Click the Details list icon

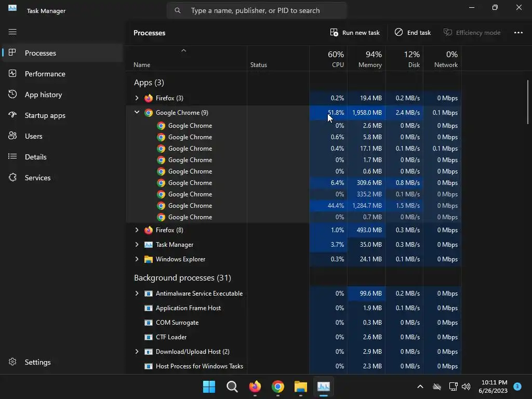tap(12, 156)
